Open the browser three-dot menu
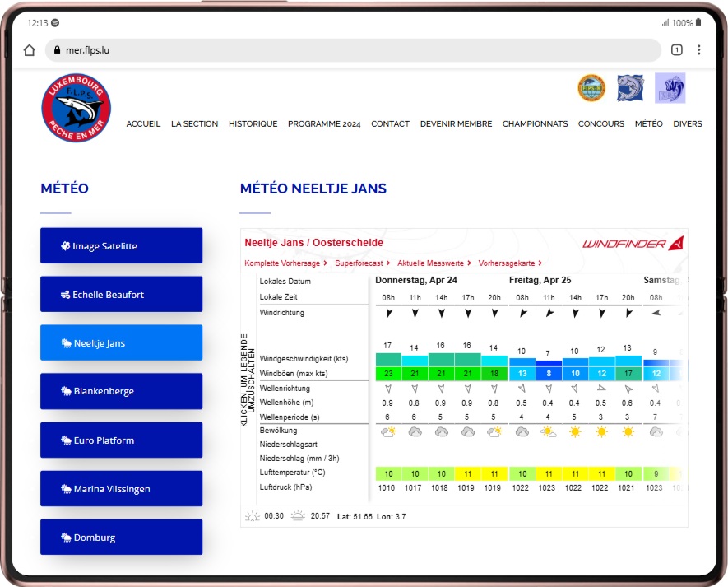 pos(699,49)
